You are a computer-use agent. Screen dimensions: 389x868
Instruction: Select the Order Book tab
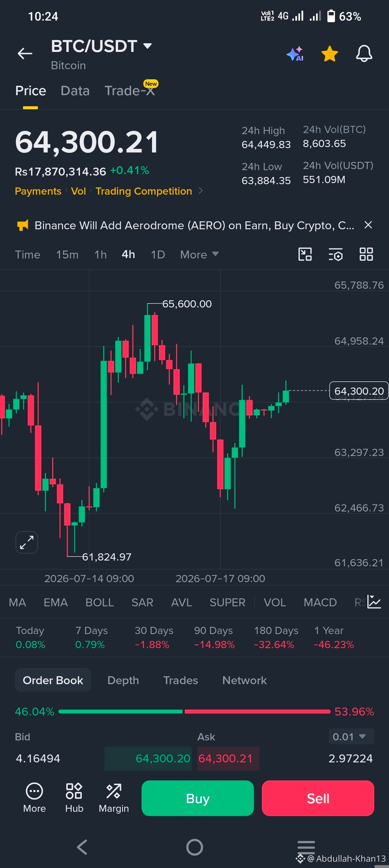[x=53, y=680]
